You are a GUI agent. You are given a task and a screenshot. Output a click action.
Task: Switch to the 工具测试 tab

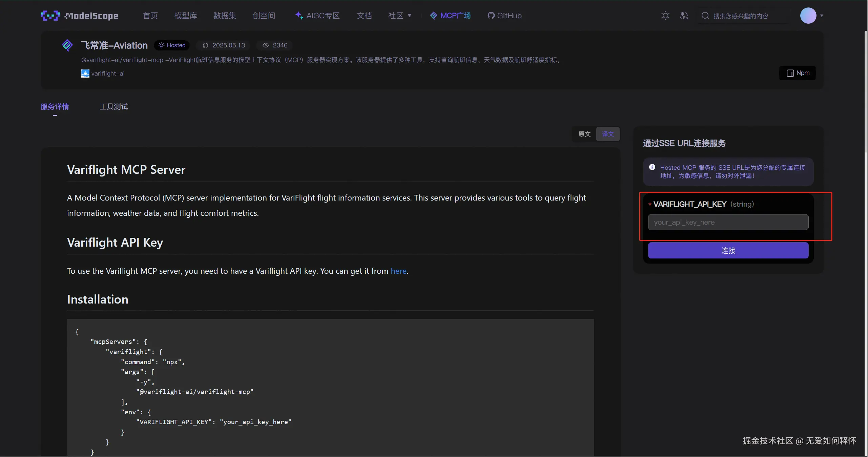(113, 107)
